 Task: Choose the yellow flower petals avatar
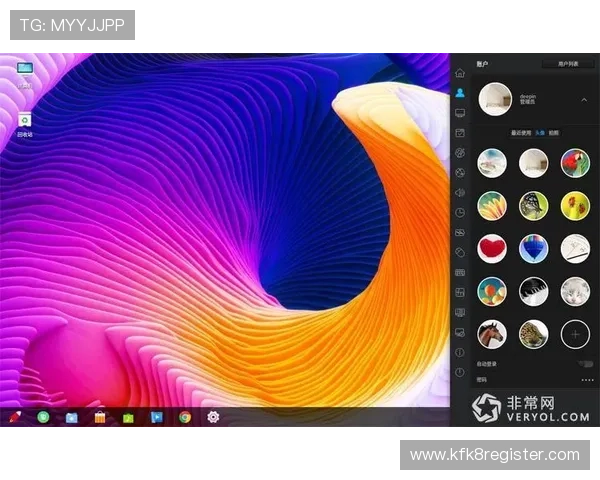click(x=492, y=206)
